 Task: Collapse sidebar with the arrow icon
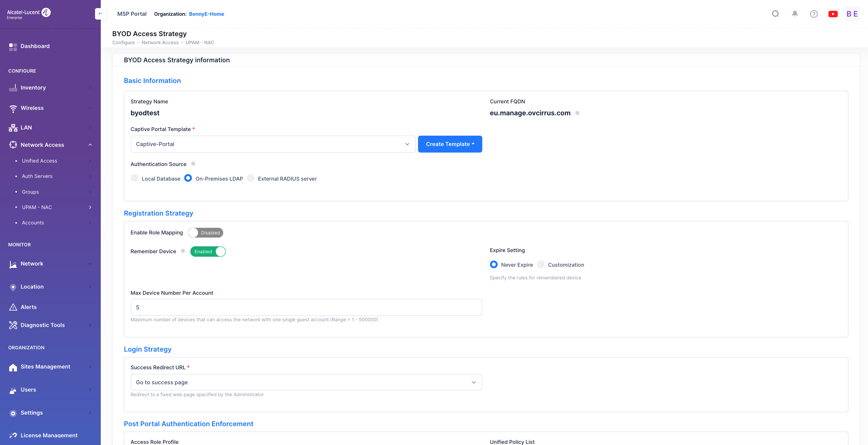100,14
